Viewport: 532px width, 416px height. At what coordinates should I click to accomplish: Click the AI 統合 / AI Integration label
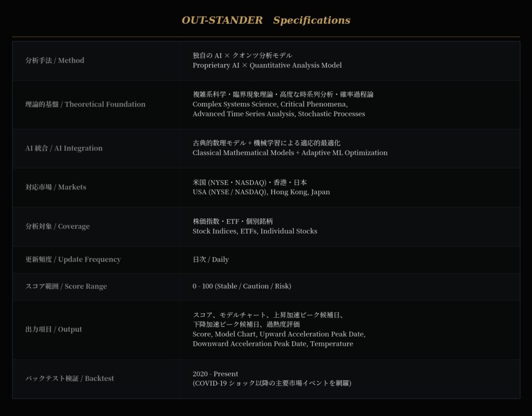click(64, 148)
